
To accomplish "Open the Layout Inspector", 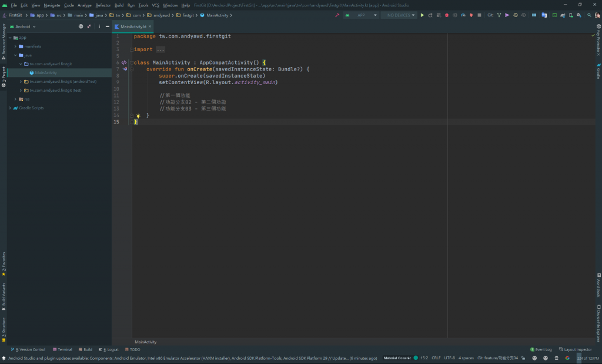I will click(575, 349).
